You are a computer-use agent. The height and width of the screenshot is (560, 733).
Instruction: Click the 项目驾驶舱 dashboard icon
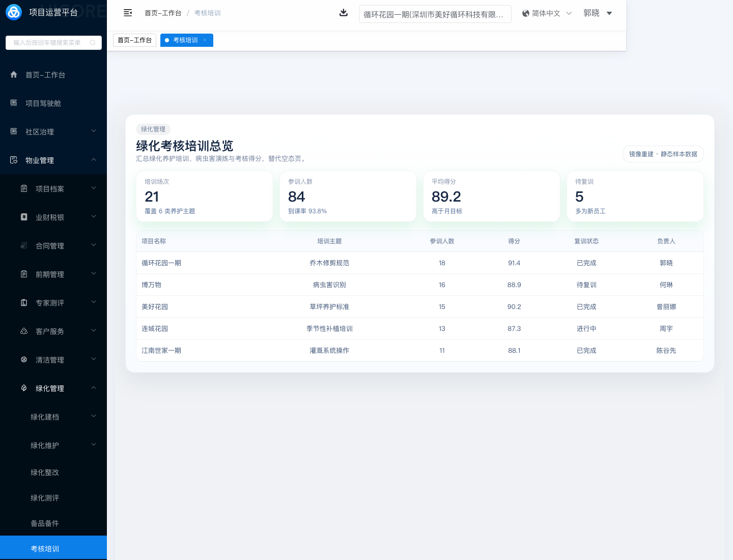pyautogui.click(x=14, y=103)
